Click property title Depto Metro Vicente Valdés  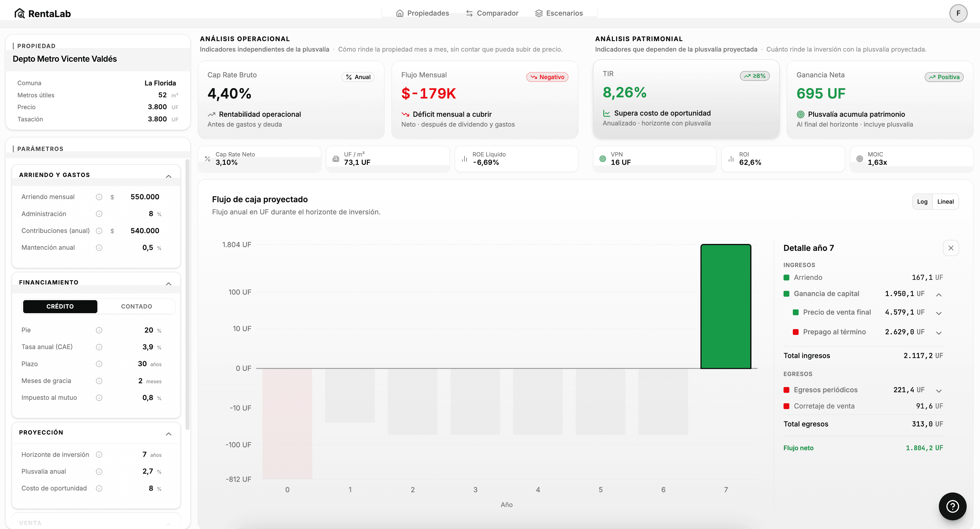65,59
